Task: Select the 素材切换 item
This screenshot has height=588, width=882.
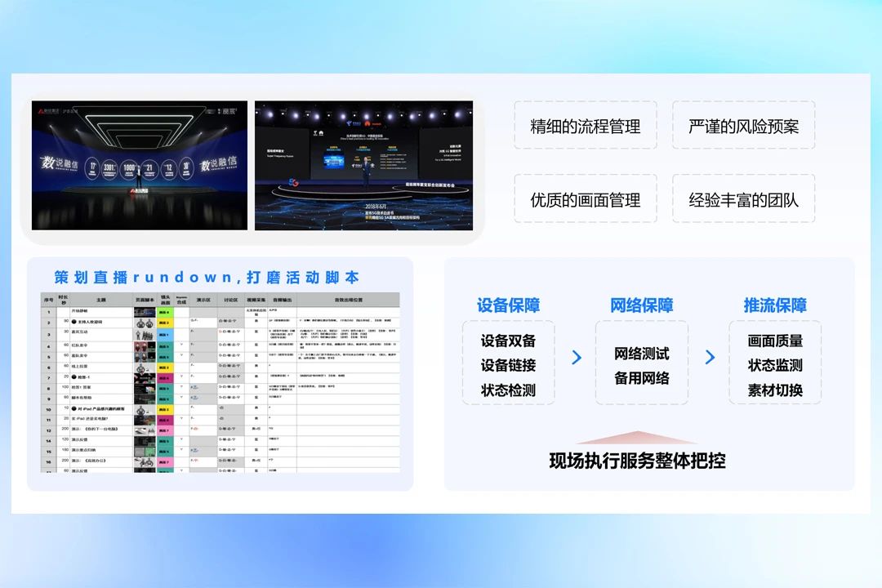Action: pos(775,390)
